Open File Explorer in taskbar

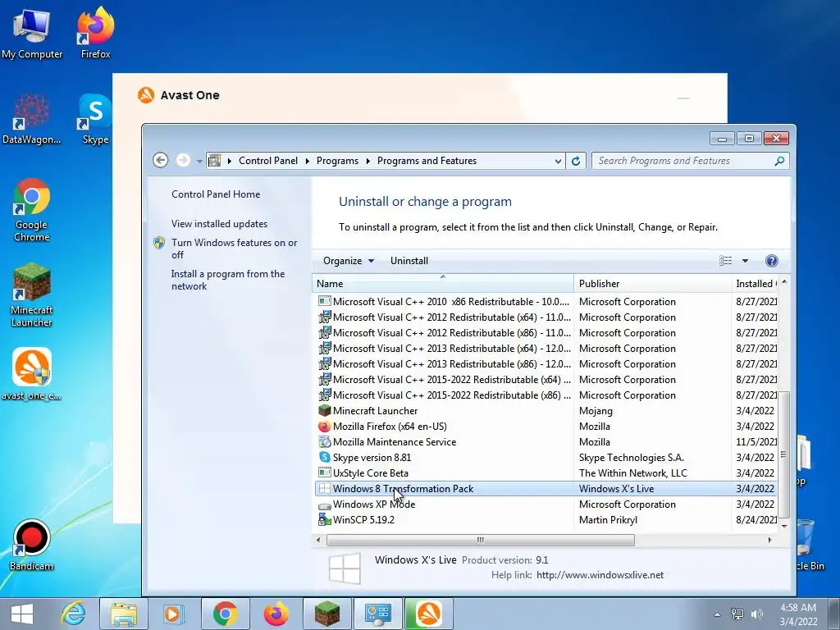(x=123, y=614)
